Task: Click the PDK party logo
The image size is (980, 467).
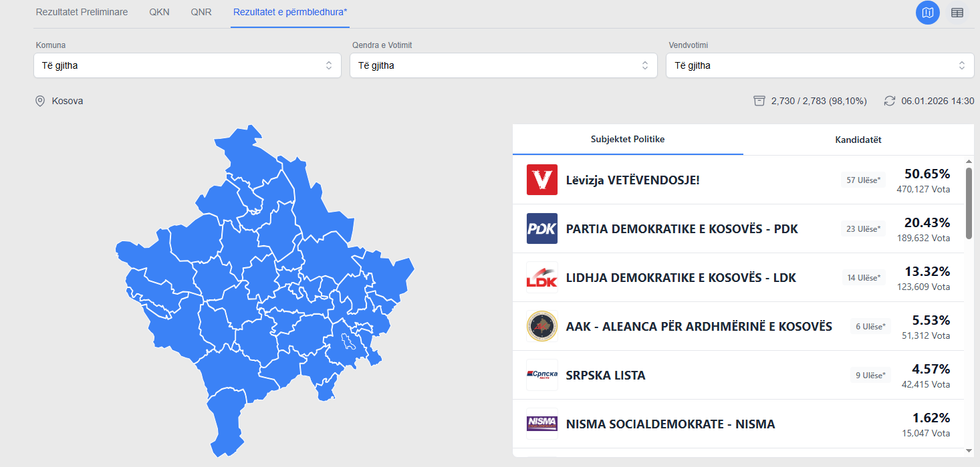Action: 541,229
